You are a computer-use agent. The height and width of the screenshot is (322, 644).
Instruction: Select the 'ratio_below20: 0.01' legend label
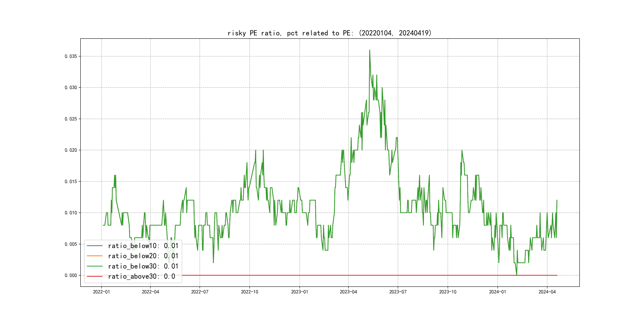coord(143,256)
